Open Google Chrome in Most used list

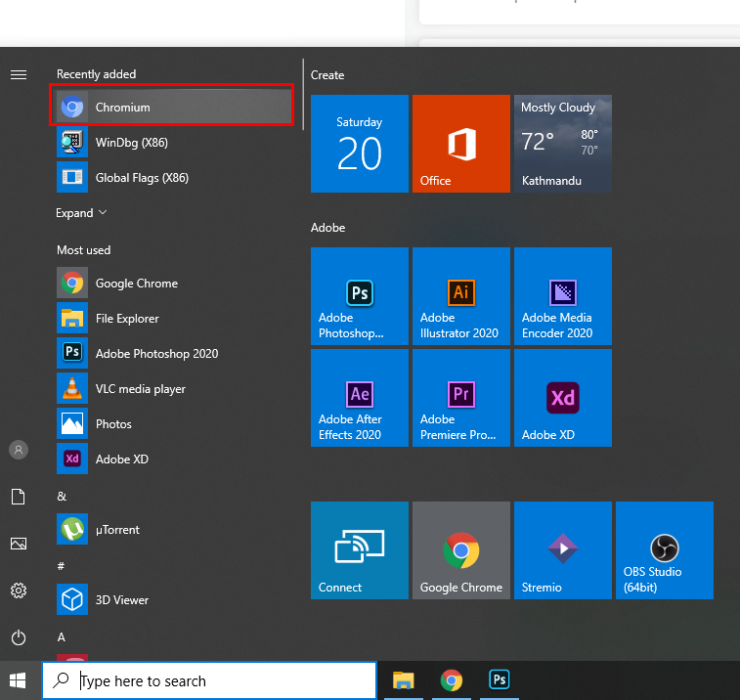tap(172, 283)
